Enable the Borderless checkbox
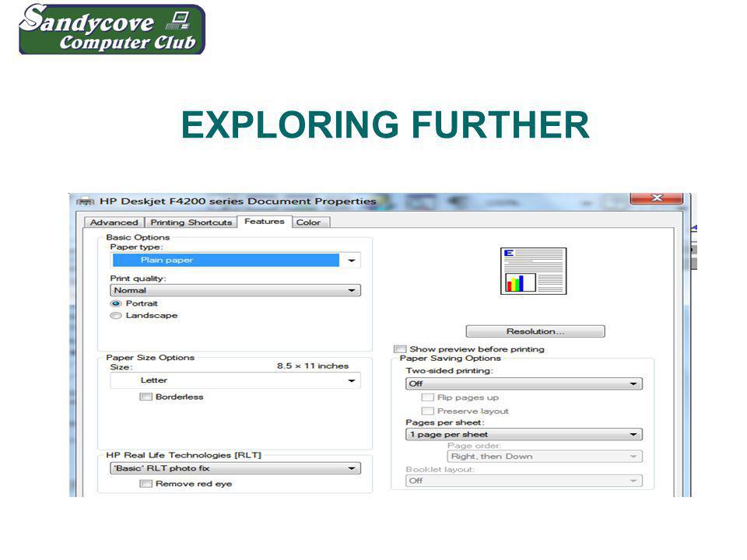 pyautogui.click(x=146, y=397)
